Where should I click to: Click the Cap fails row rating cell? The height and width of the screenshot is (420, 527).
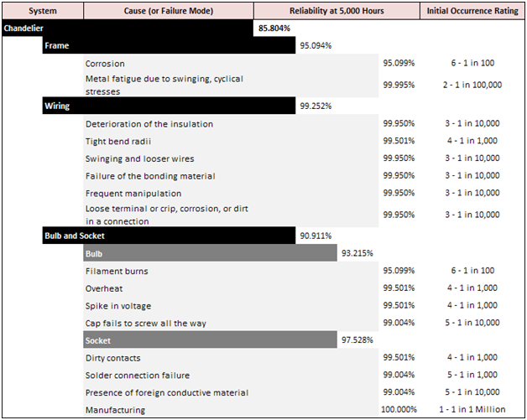[472, 323]
